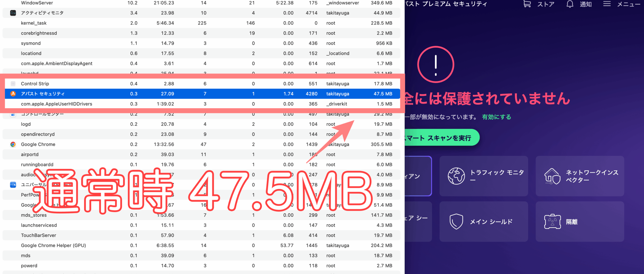The height and width of the screenshot is (274, 644).
Task: Select the Control Strip process name
Action: [35, 84]
